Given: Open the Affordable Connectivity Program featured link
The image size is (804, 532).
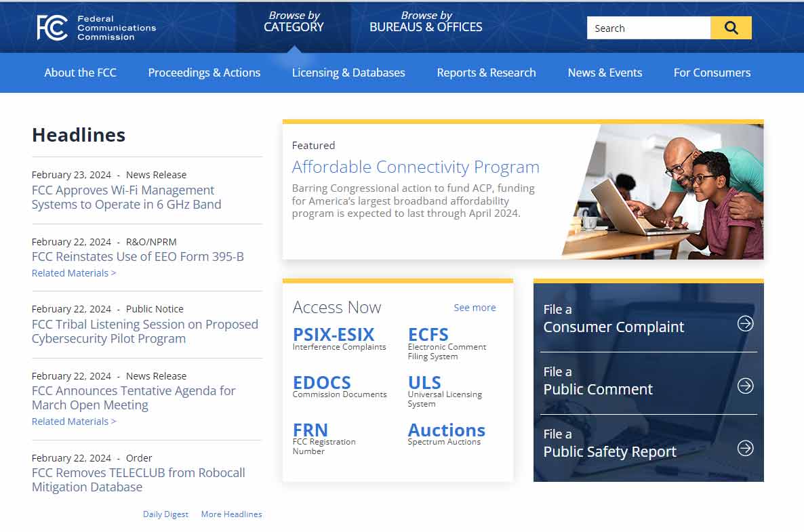Looking at the screenshot, I should [416, 167].
